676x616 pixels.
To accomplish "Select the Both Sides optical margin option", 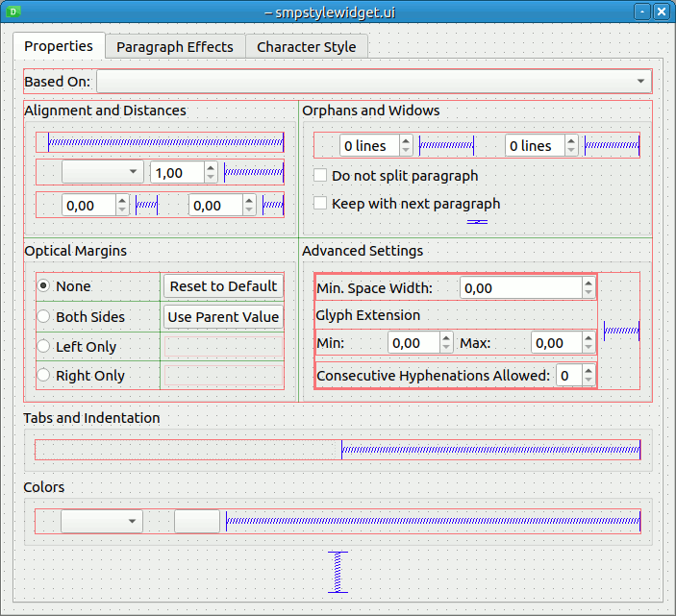I will 43,317.
